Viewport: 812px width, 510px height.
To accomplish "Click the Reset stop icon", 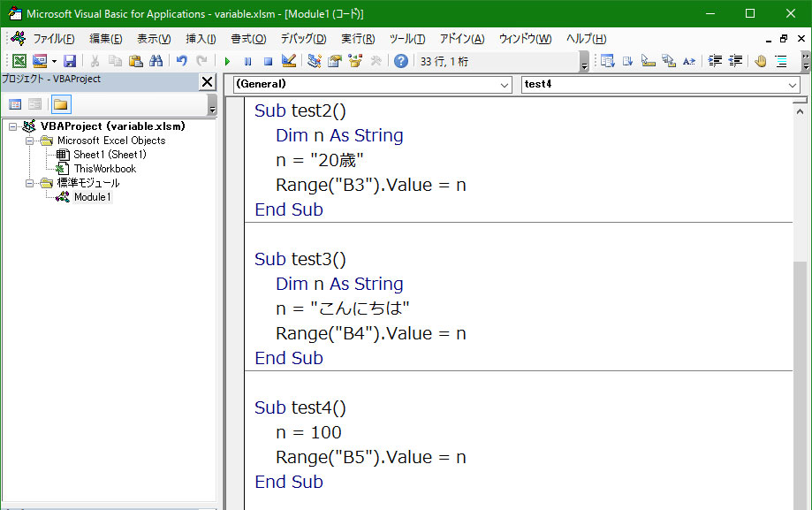I will click(x=268, y=61).
